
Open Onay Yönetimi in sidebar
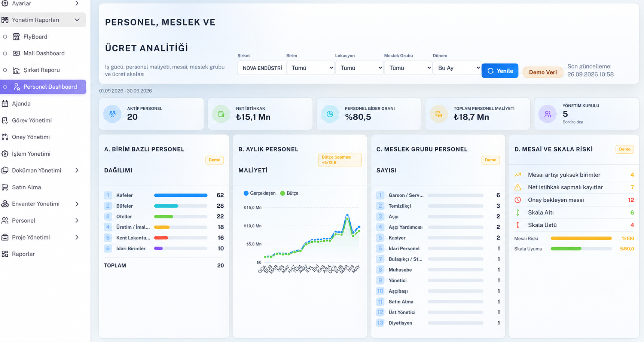(x=43, y=137)
